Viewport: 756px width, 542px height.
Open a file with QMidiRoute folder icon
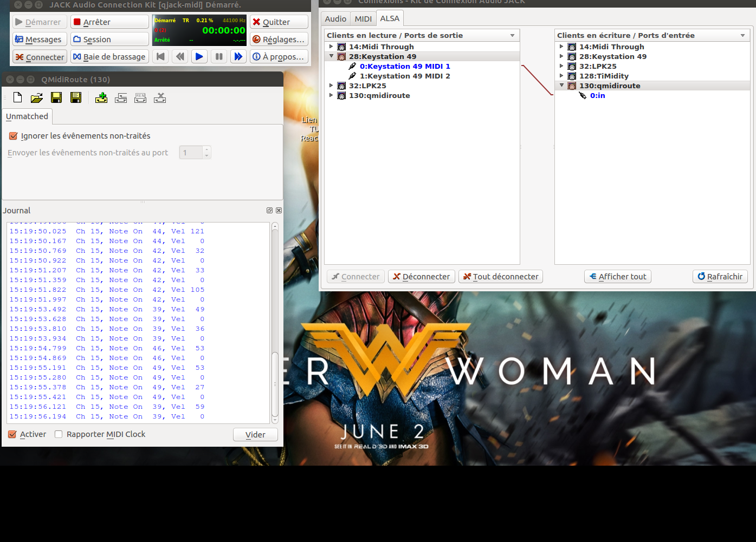pyautogui.click(x=37, y=97)
